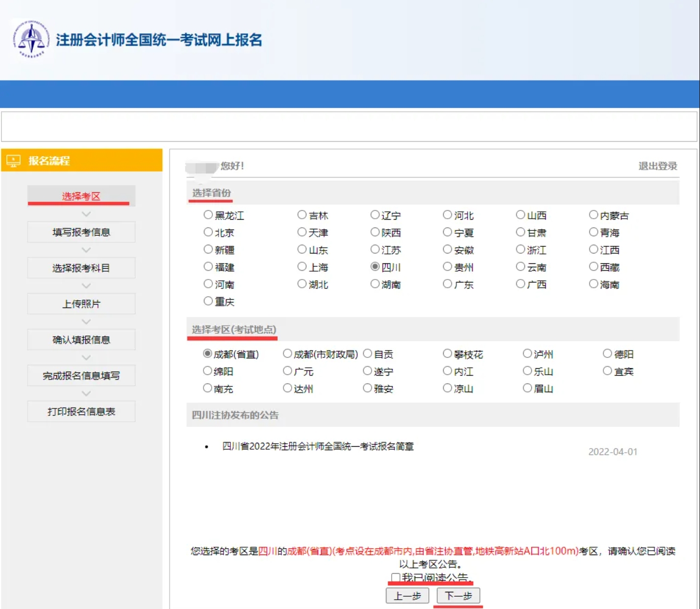
Task: Select 安徽 province
Action: pyautogui.click(x=448, y=249)
